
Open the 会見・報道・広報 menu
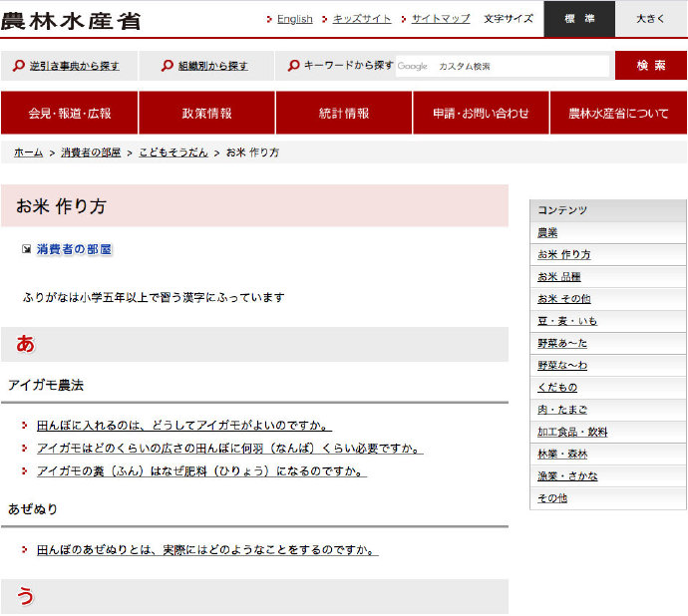click(70, 113)
